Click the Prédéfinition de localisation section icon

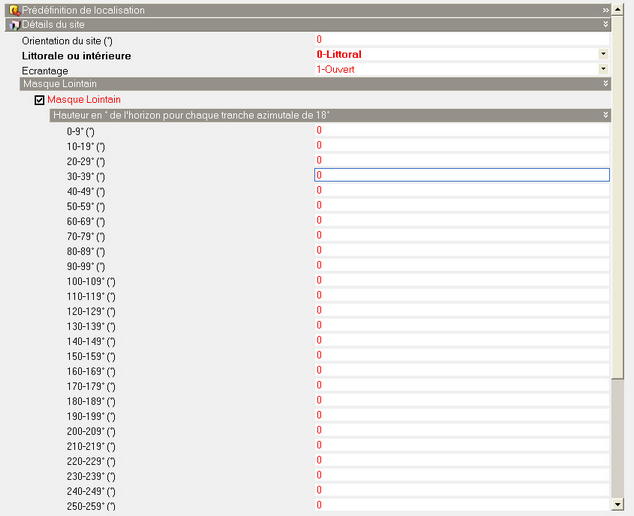pyautogui.click(x=14, y=9)
